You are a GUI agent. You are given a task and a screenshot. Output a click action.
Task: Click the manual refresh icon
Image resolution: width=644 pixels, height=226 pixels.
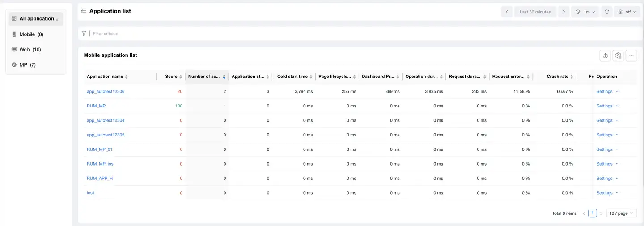[606, 12]
